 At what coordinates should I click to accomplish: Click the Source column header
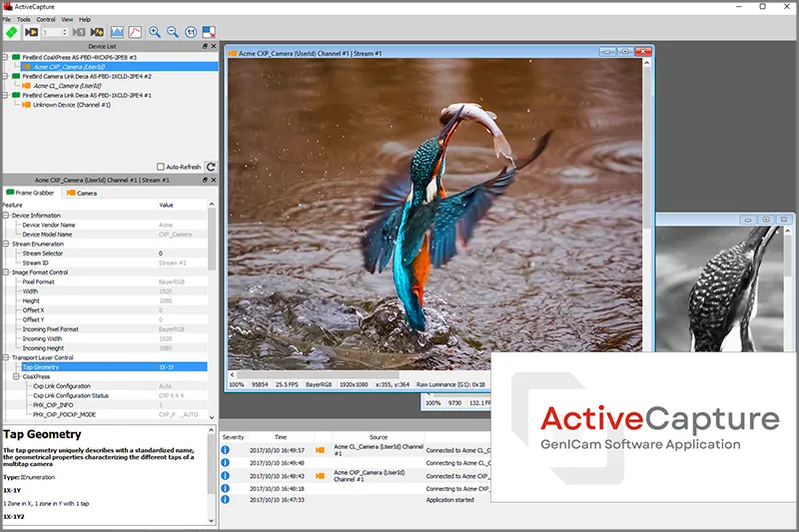tap(379, 437)
